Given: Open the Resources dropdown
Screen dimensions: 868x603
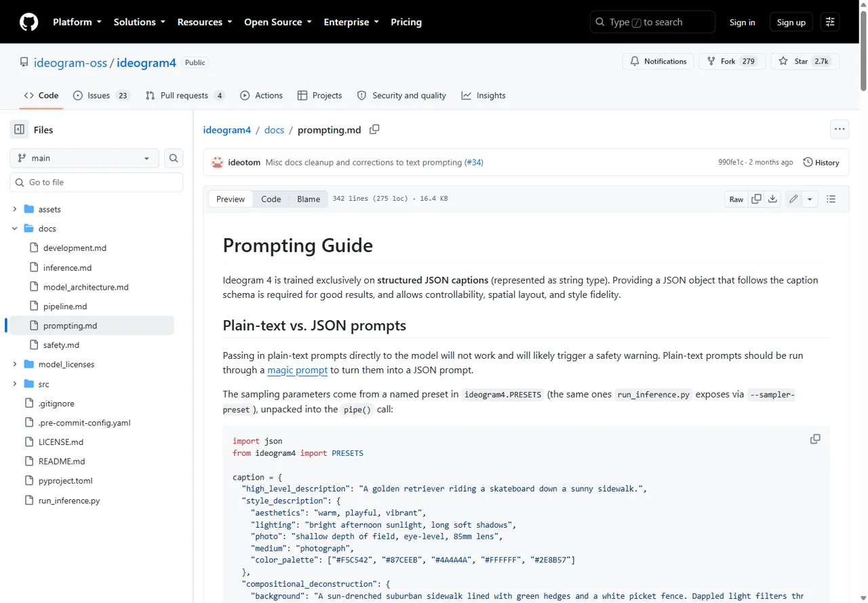Looking at the screenshot, I should 204,22.
